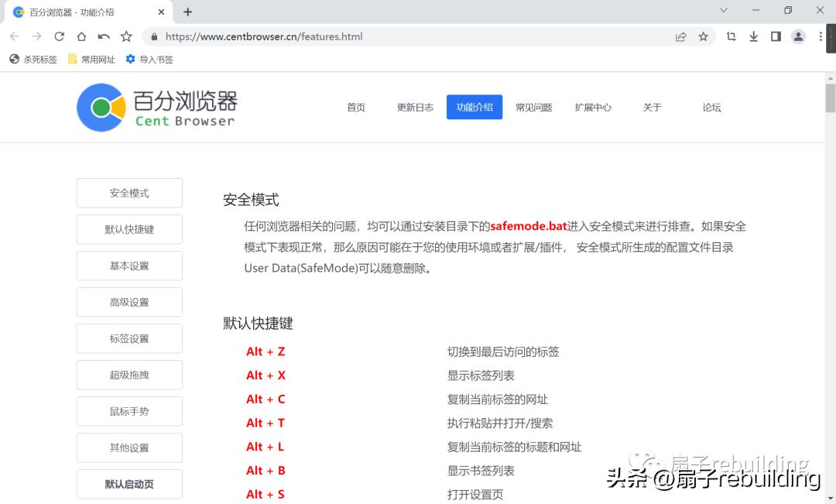Toggle the bookmark star for this page

(703, 36)
